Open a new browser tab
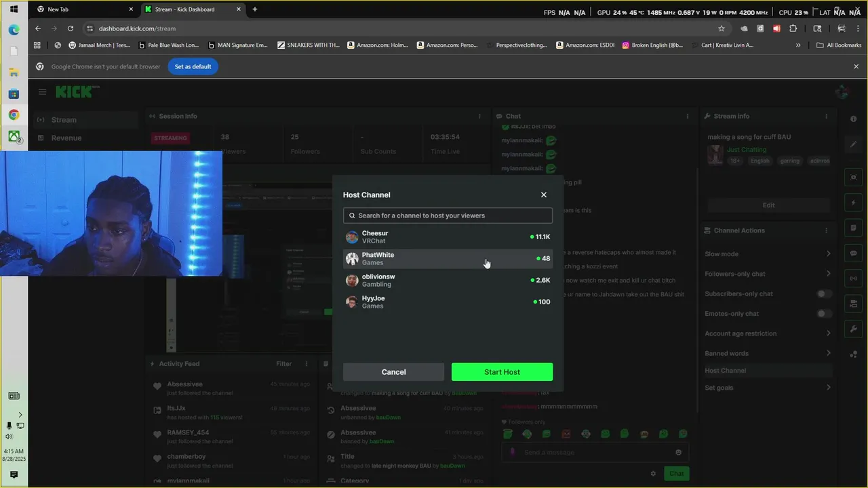Viewport: 868px width, 488px height. tap(255, 9)
